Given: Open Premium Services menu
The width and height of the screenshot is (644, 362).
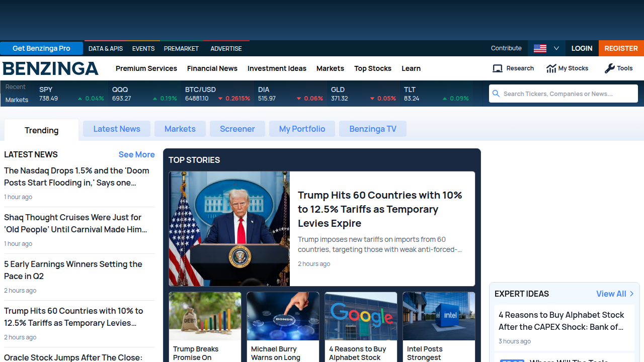Looking at the screenshot, I should 146,68.
